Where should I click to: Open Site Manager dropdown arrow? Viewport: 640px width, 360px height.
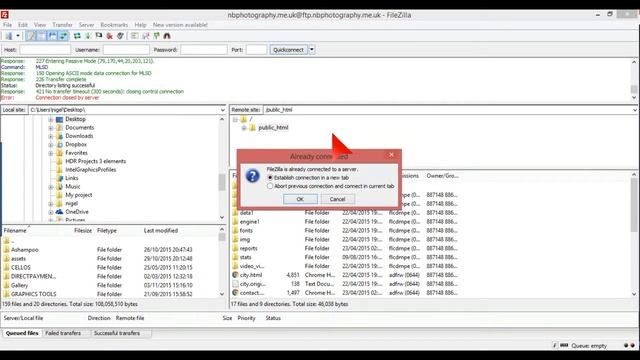(18, 36)
